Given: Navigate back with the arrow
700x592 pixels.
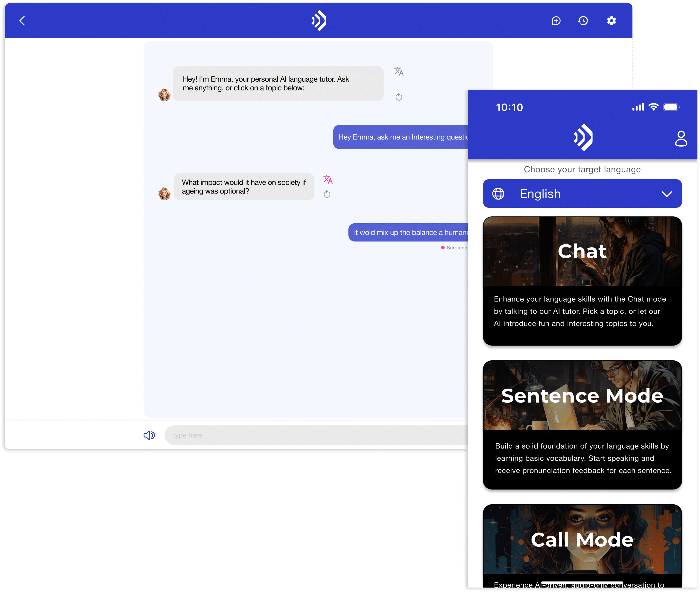Looking at the screenshot, I should pyautogui.click(x=22, y=20).
